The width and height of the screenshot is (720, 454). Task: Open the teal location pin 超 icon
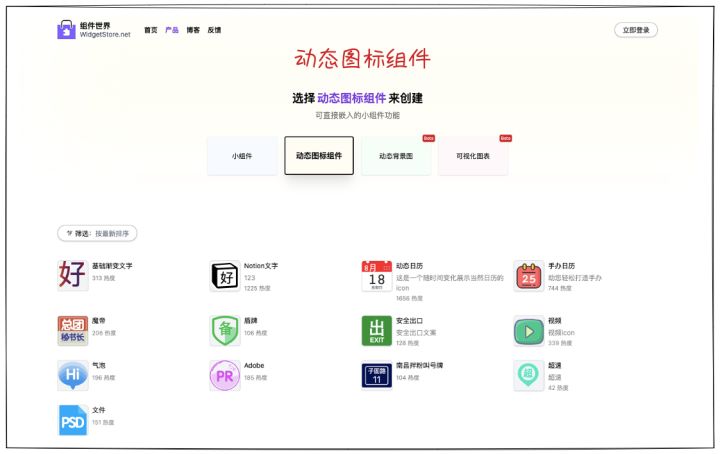click(x=529, y=375)
